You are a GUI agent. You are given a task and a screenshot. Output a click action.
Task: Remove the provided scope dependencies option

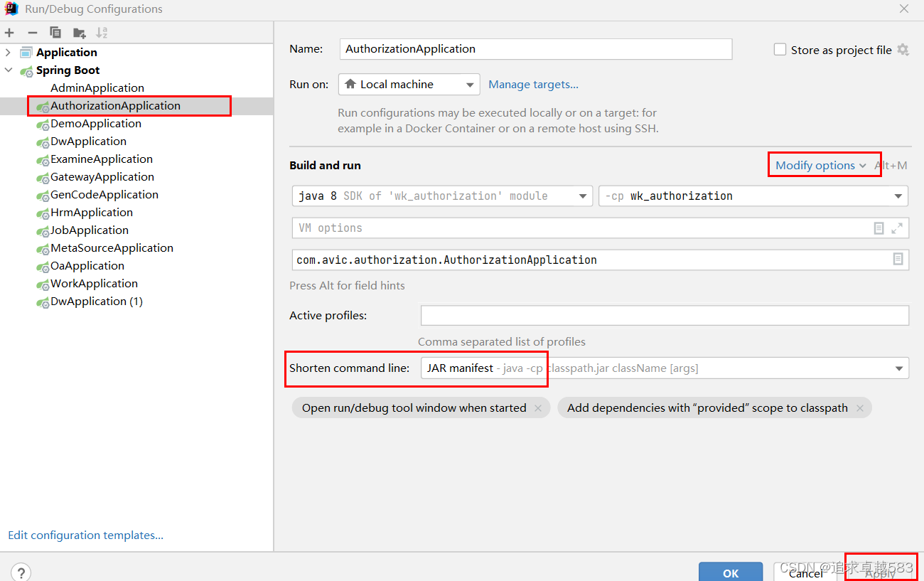860,407
